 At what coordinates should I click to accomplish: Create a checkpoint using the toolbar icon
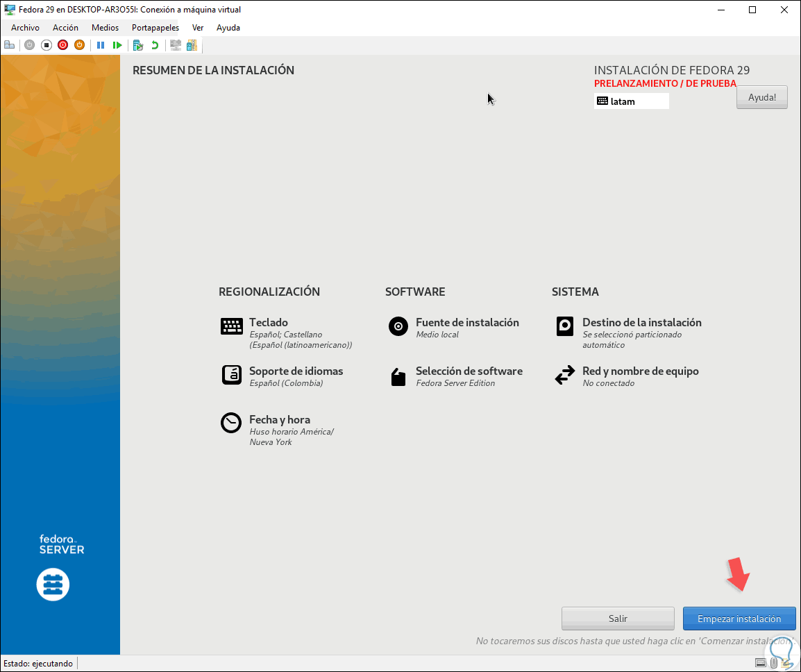(138, 46)
